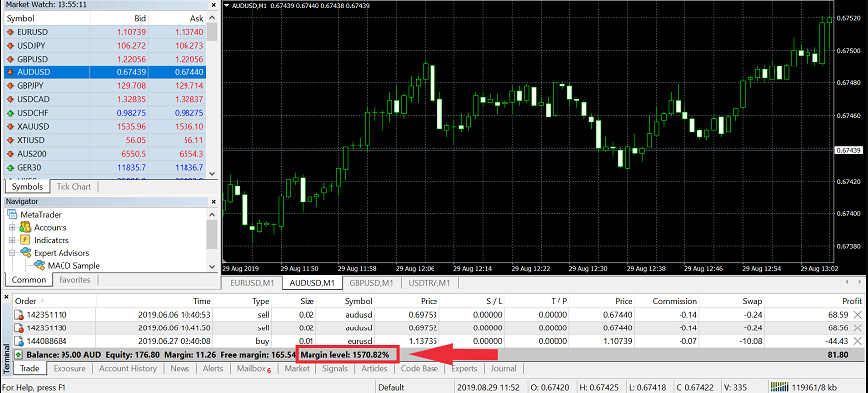Click the sell order icon for 142351130
The image size is (868, 393).
click(x=20, y=327)
